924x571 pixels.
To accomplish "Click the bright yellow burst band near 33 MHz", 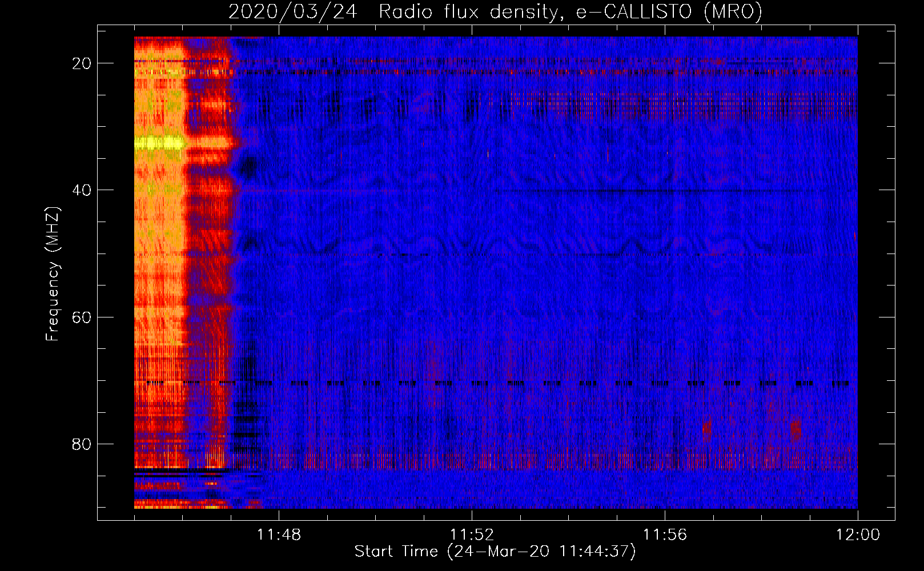I will click(159, 143).
